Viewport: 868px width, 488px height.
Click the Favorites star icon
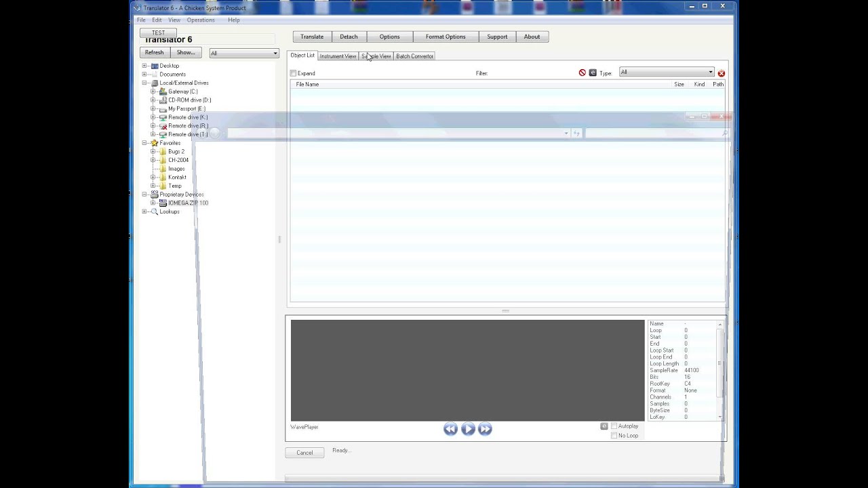point(155,143)
